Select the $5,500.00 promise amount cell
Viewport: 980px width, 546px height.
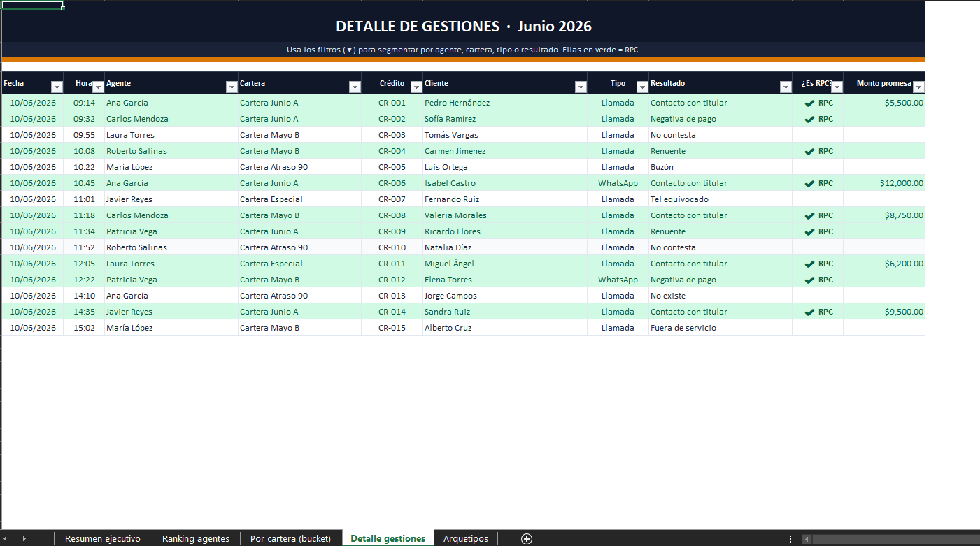click(x=884, y=103)
